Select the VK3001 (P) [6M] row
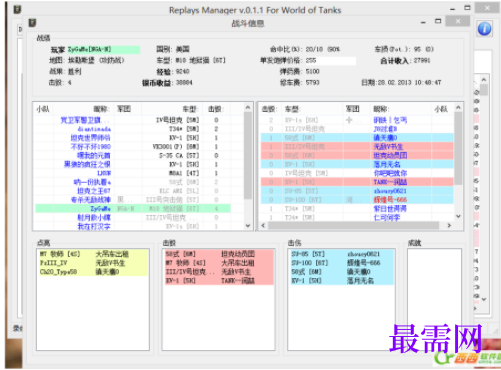 click(133, 146)
